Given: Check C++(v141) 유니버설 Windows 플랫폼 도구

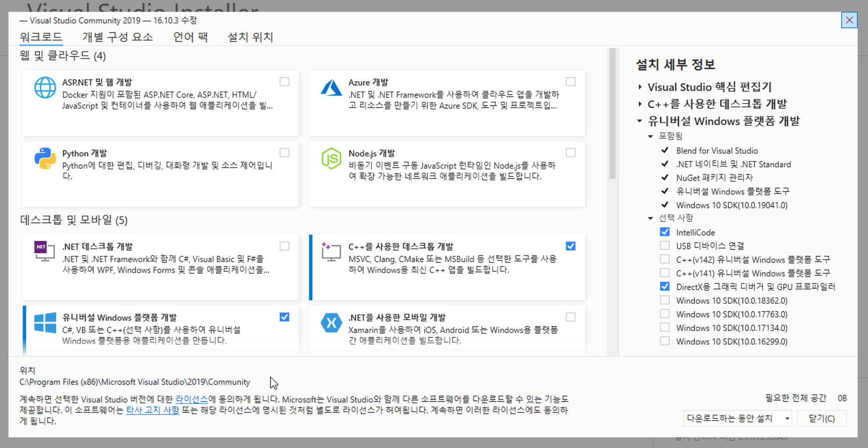Looking at the screenshot, I should pyautogui.click(x=665, y=273).
